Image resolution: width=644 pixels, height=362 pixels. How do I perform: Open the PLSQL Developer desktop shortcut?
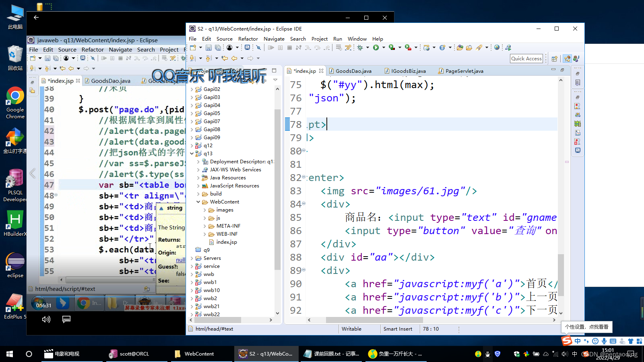tap(15, 185)
